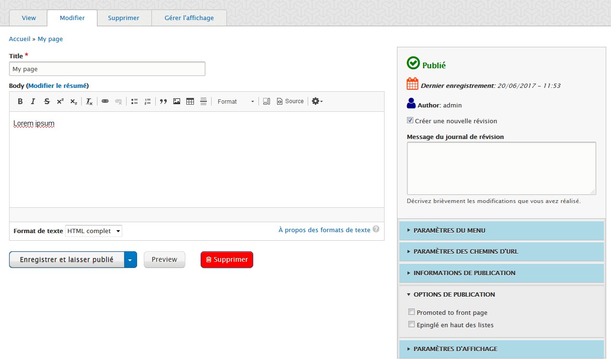Click the Message du journal de révision textarea
611x364 pixels.
click(x=502, y=168)
